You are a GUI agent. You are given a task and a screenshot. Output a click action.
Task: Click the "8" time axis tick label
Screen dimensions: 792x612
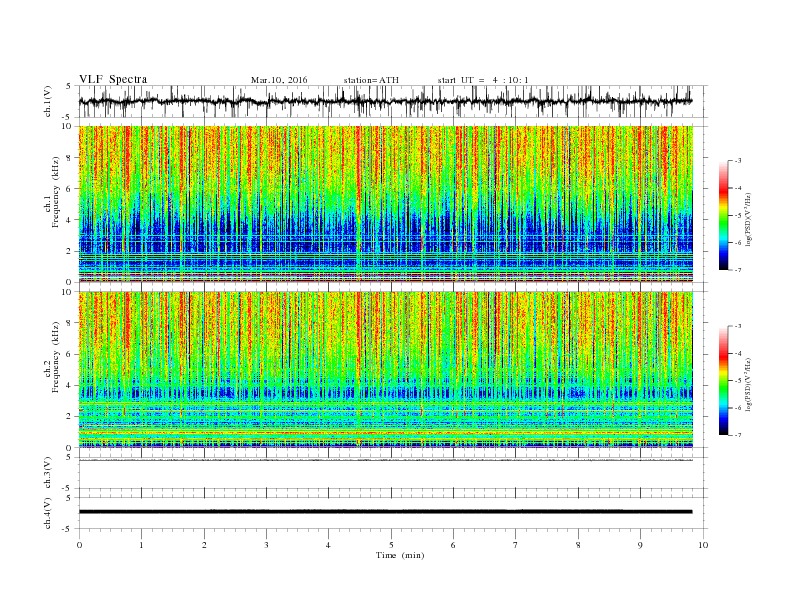pyautogui.click(x=578, y=545)
